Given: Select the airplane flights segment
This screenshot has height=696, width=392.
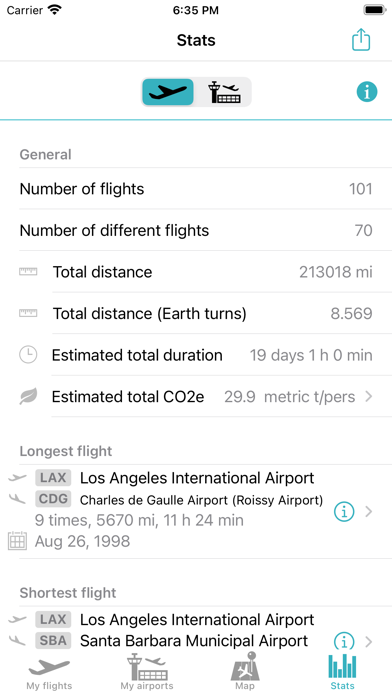Looking at the screenshot, I should click(168, 92).
